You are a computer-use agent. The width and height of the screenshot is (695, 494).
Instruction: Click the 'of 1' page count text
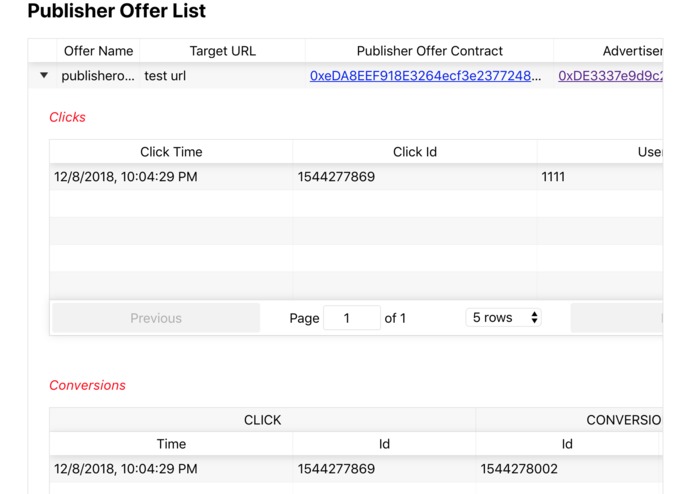(395, 318)
